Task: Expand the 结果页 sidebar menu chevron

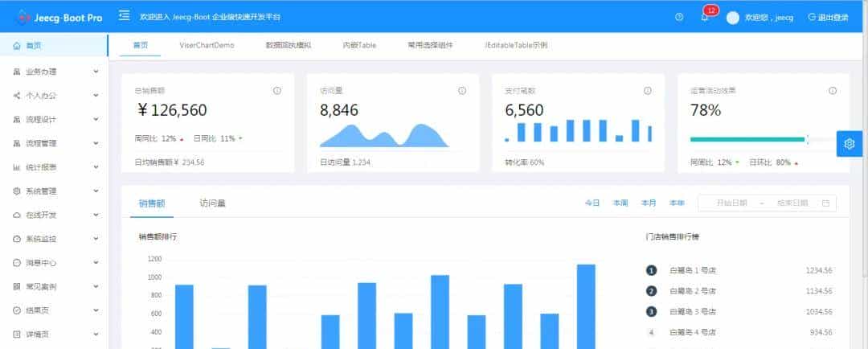Action: [x=96, y=310]
